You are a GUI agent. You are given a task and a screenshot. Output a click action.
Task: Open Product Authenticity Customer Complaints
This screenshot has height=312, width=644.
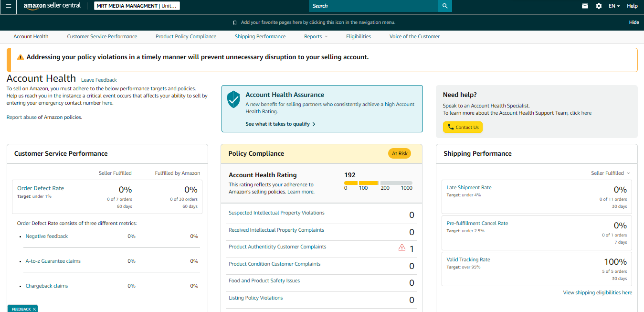click(x=277, y=247)
